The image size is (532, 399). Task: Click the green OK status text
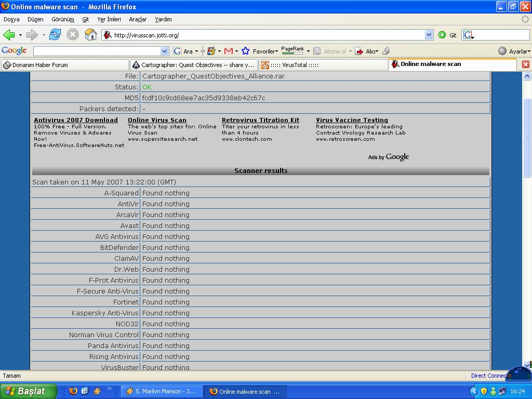point(147,87)
